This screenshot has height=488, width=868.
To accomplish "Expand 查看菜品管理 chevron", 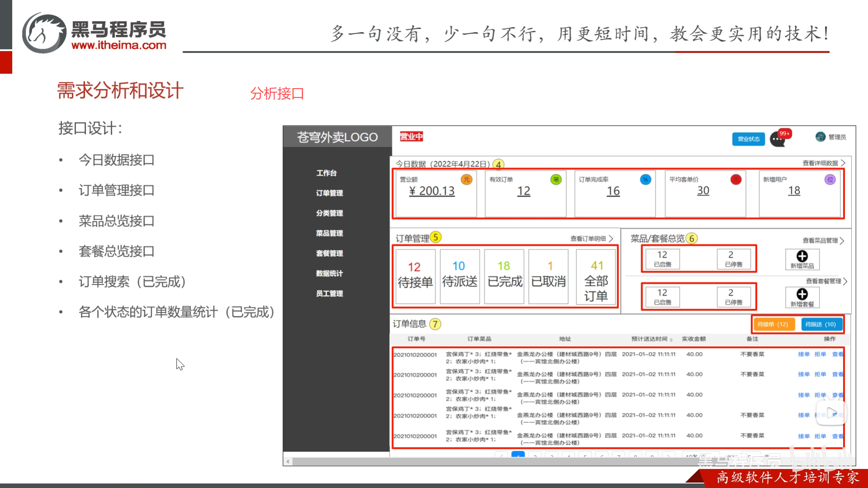I will tap(842, 240).
